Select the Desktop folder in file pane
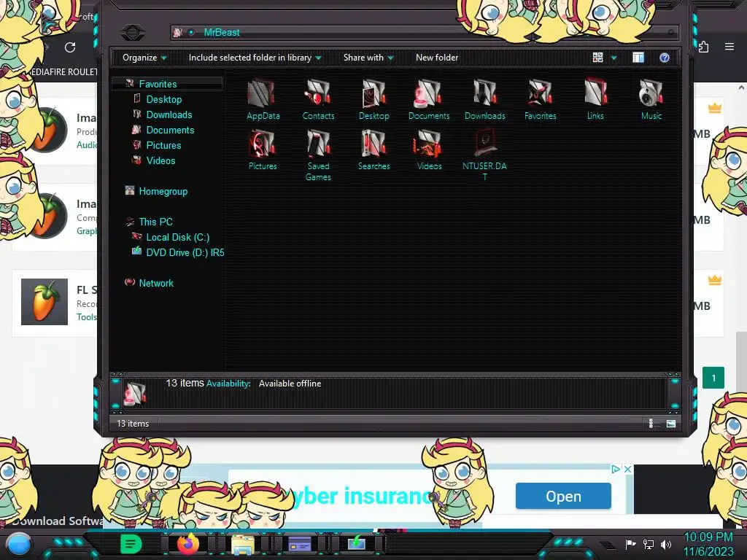 click(x=374, y=99)
